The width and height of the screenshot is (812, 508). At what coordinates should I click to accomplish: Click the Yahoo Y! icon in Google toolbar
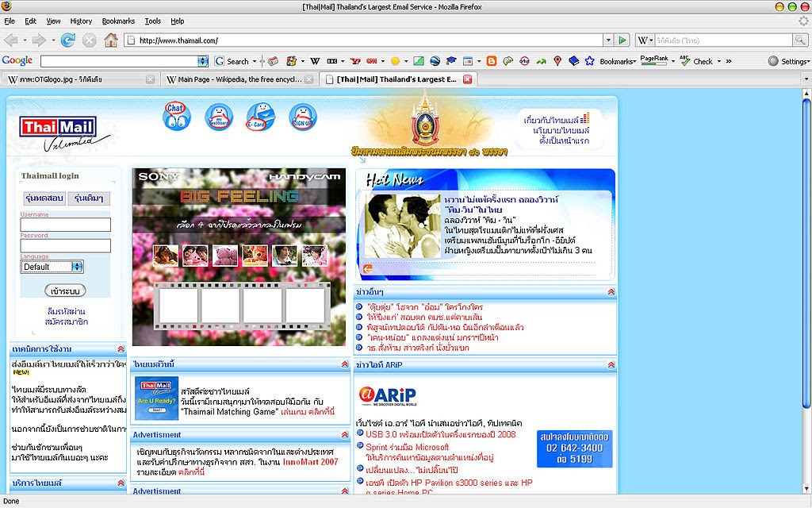pos(355,61)
